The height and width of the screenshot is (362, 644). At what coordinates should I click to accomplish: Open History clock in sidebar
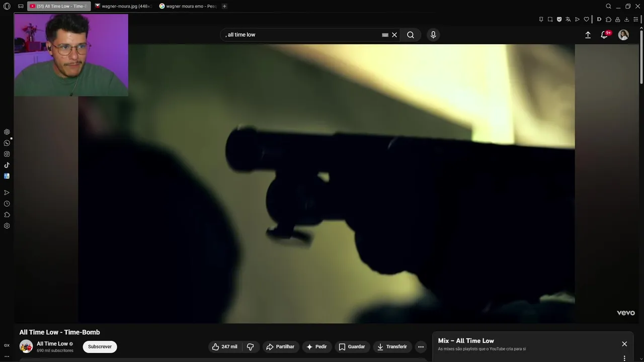(7, 204)
